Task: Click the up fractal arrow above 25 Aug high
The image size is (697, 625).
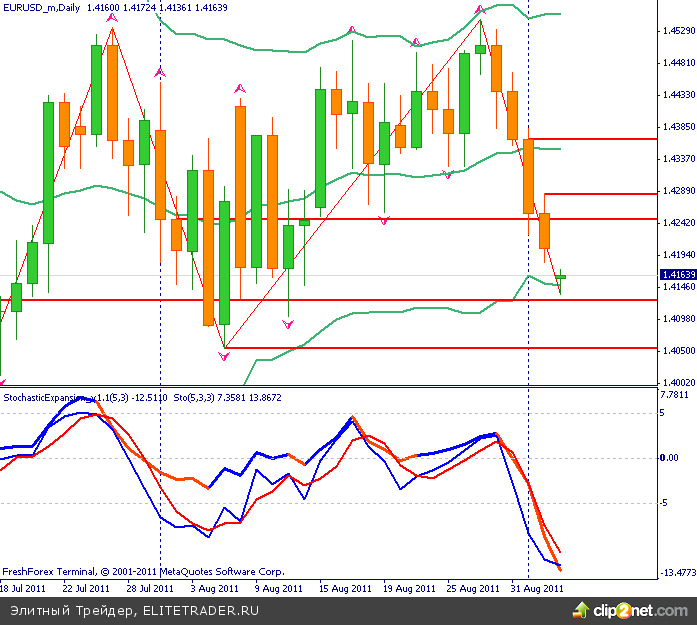Action: coord(478,8)
